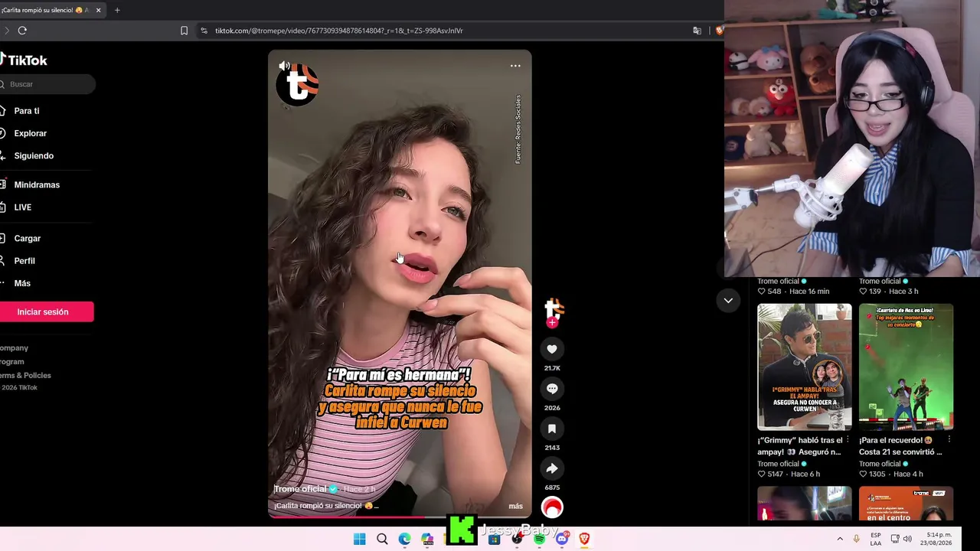The image size is (980, 551).
Task: Open the Siguiendo feed
Action: 34,155
